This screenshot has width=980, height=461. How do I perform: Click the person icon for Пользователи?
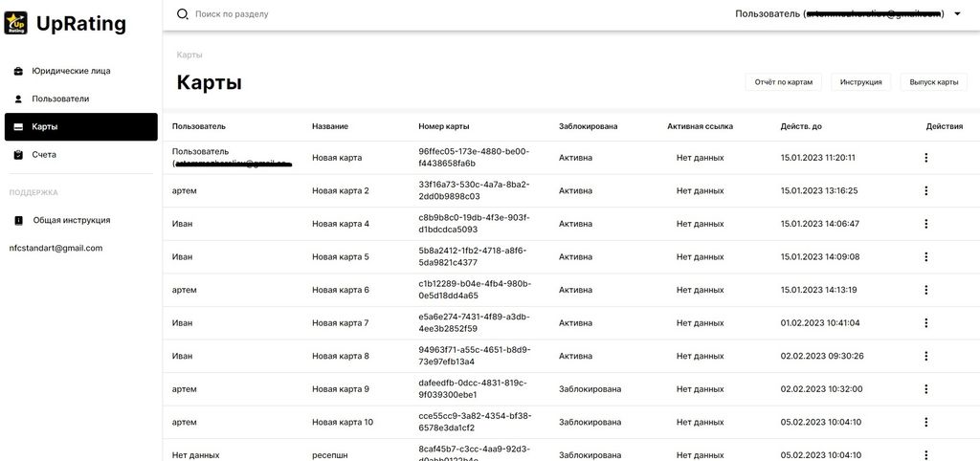(x=18, y=99)
